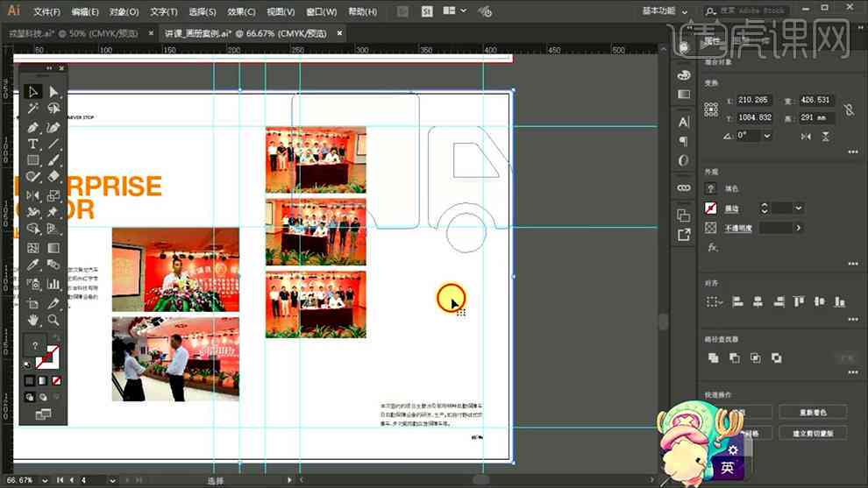The height and width of the screenshot is (488, 868).
Task: Select the Curvature tool
Action: pos(53,127)
